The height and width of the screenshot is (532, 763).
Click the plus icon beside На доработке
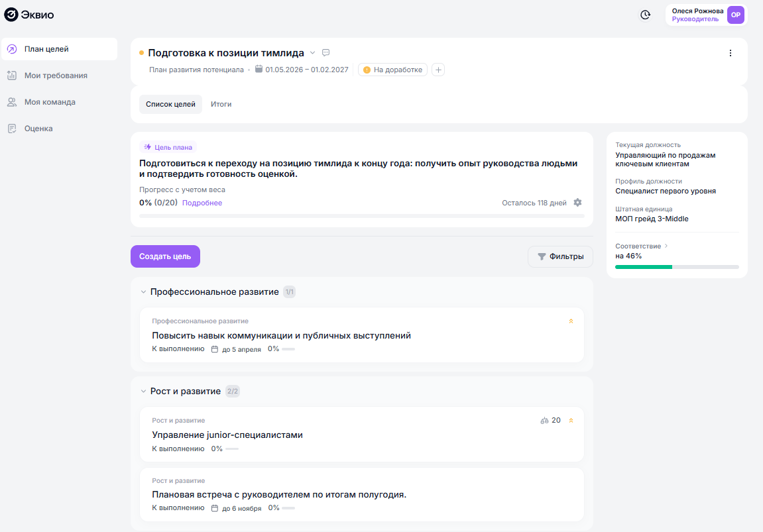click(x=438, y=70)
